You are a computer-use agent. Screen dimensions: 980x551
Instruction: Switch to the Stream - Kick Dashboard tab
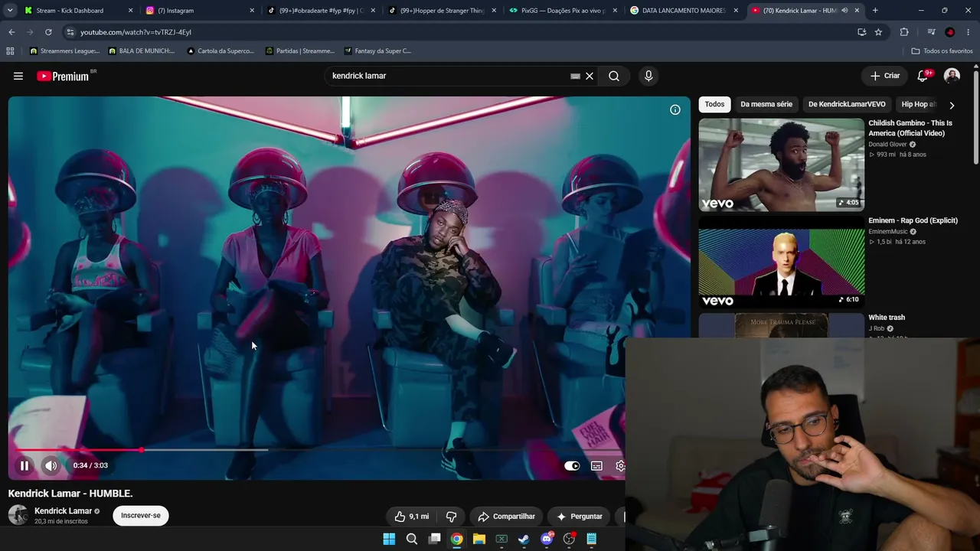coord(79,11)
